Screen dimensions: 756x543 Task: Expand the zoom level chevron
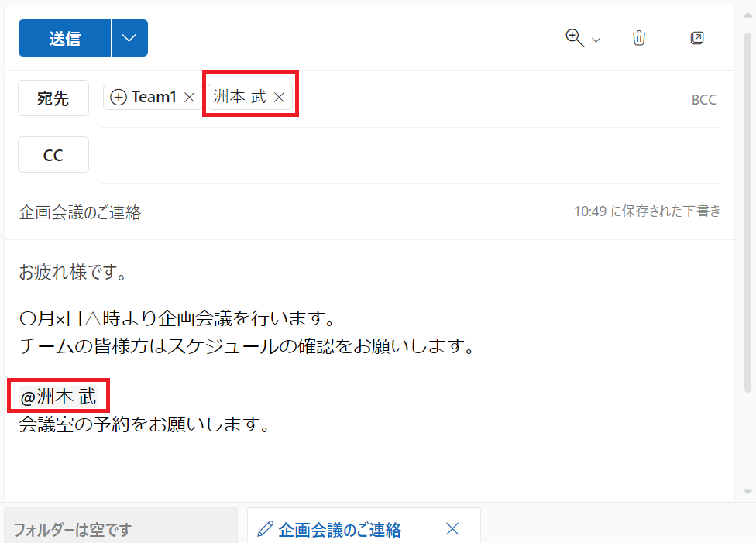(596, 40)
